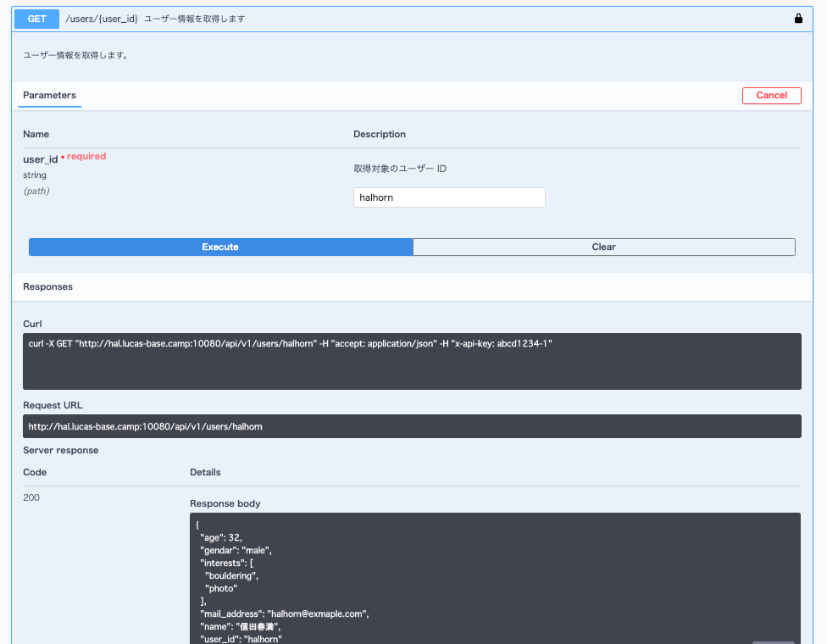The image size is (827, 644).
Task: Click the red required marker beside user_id
Action: click(x=86, y=156)
